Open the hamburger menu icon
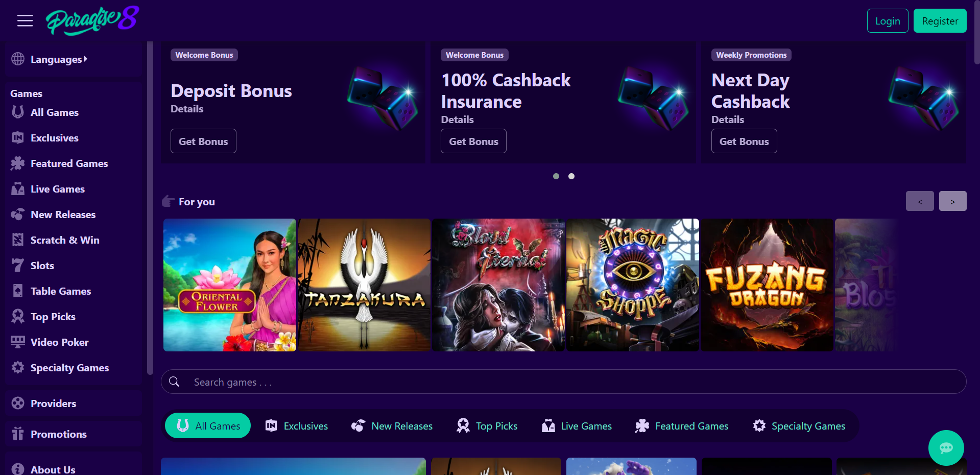Image resolution: width=980 pixels, height=475 pixels. pos(25,20)
